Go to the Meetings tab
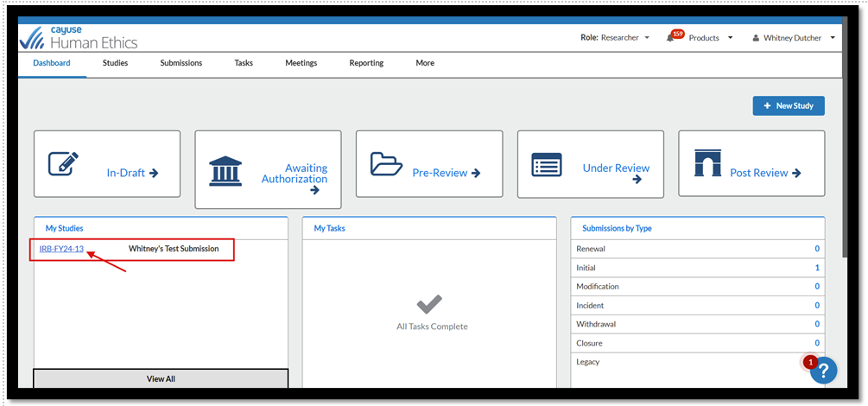The width and height of the screenshot is (868, 406). [301, 63]
